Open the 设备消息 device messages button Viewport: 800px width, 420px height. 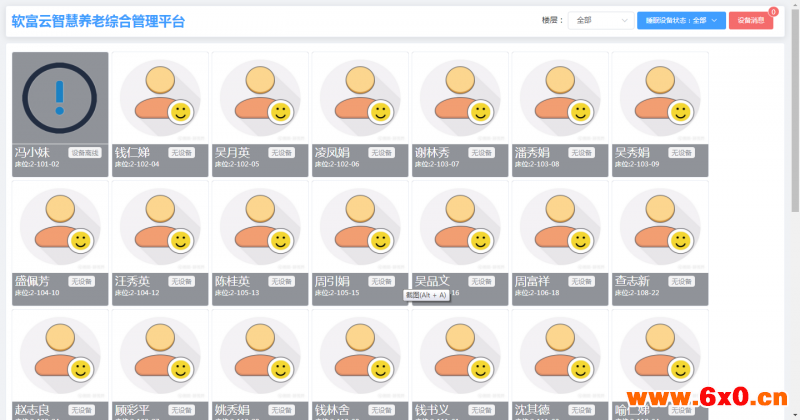pos(751,20)
